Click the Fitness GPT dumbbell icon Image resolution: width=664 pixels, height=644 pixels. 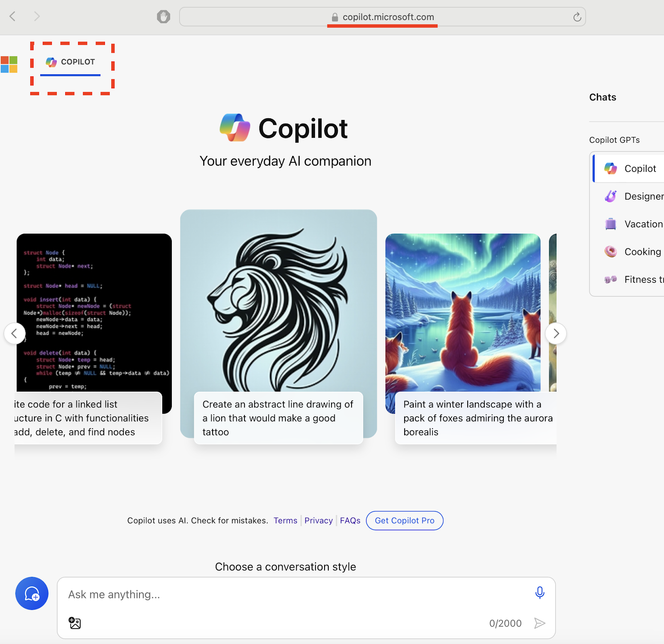610,279
